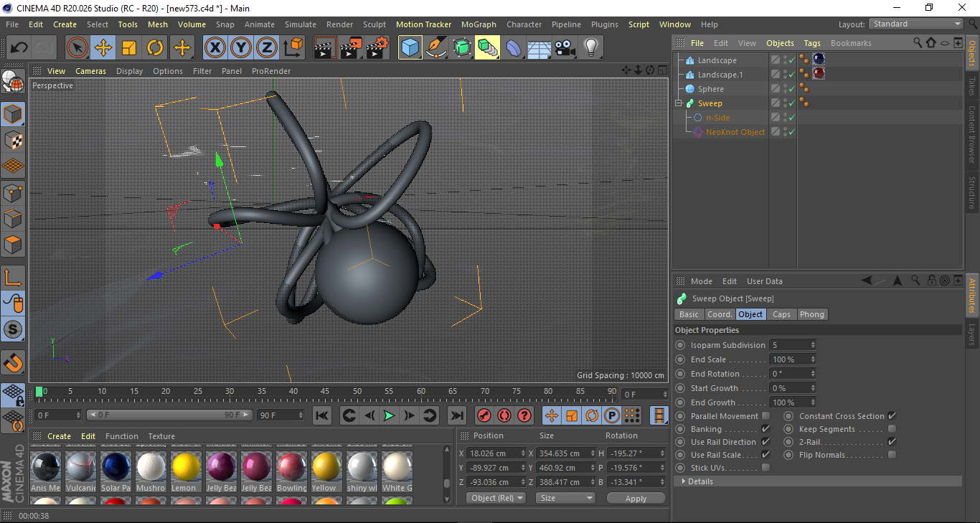Select the Sphere object
This screenshot has height=523, width=980.
[710, 89]
